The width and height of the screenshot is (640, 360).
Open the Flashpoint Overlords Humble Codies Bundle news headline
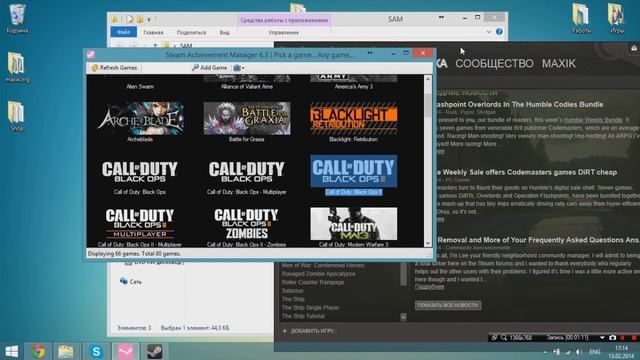520,104
